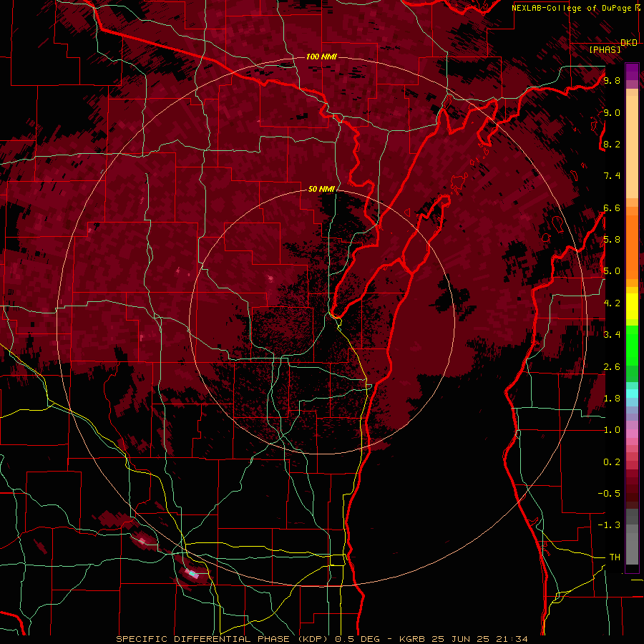The image size is (644, 644).
Task: Click the 1.8 value on the color scale
Action: point(612,399)
